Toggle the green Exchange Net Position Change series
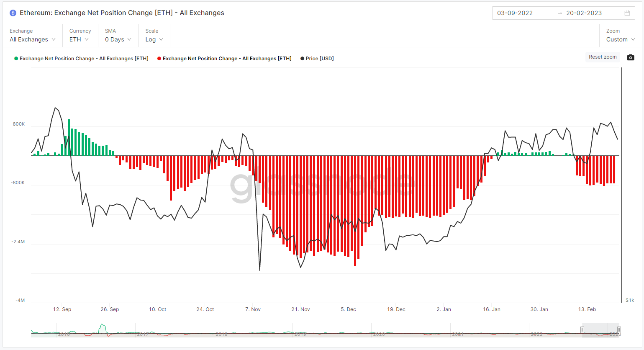Viewport: 644px width, 350px height. 81,59
